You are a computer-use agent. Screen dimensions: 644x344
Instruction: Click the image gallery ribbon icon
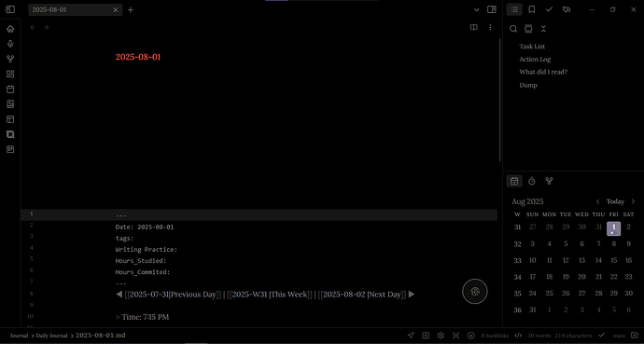point(10,104)
